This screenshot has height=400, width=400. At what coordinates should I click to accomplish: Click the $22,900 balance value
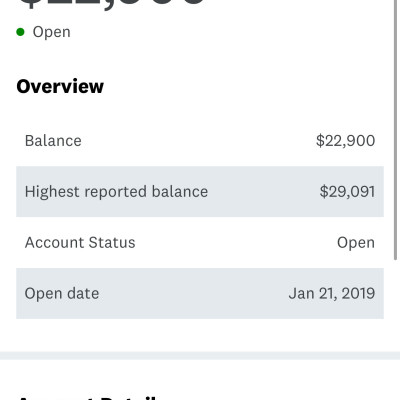[346, 141]
